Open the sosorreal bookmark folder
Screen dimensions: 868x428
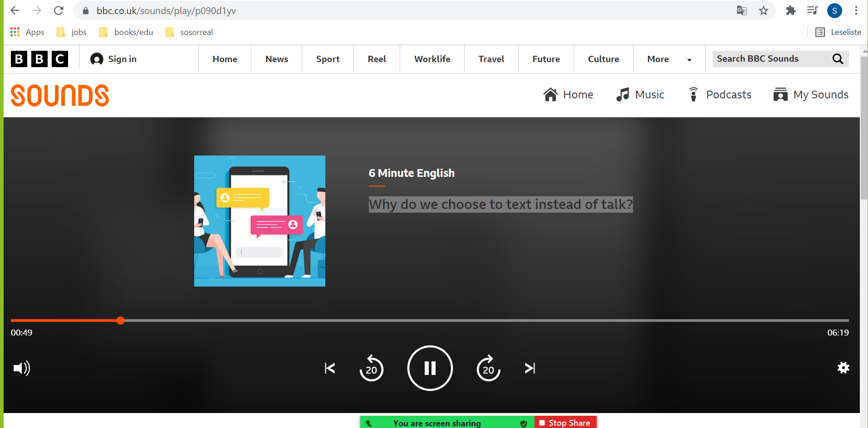tap(189, 32)
